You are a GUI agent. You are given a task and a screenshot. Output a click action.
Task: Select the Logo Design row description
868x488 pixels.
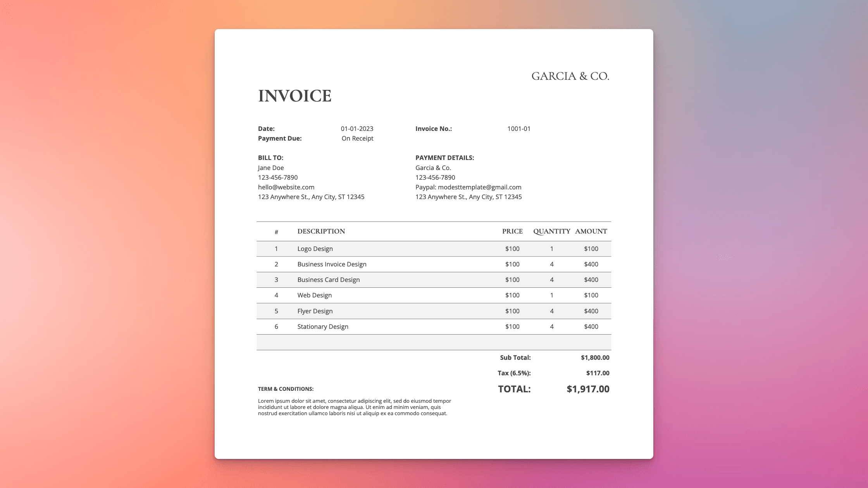(x=315, y=249)
